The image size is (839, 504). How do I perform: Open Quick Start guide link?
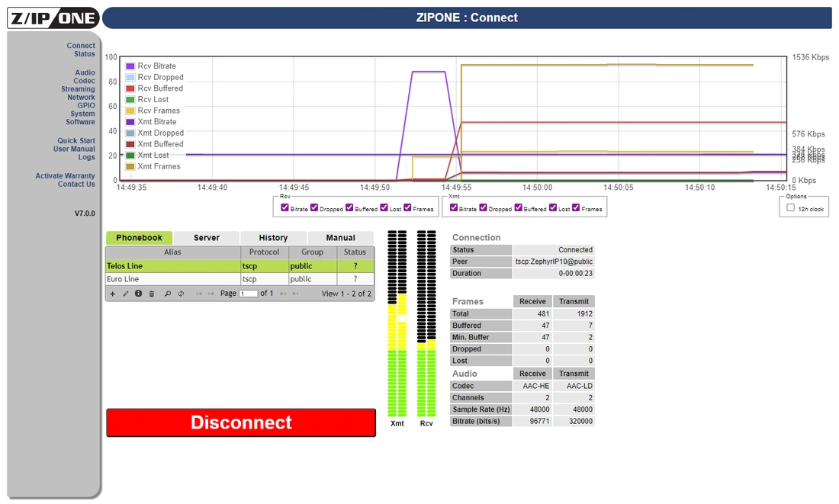pyautogui.click(x=76, y=141)
